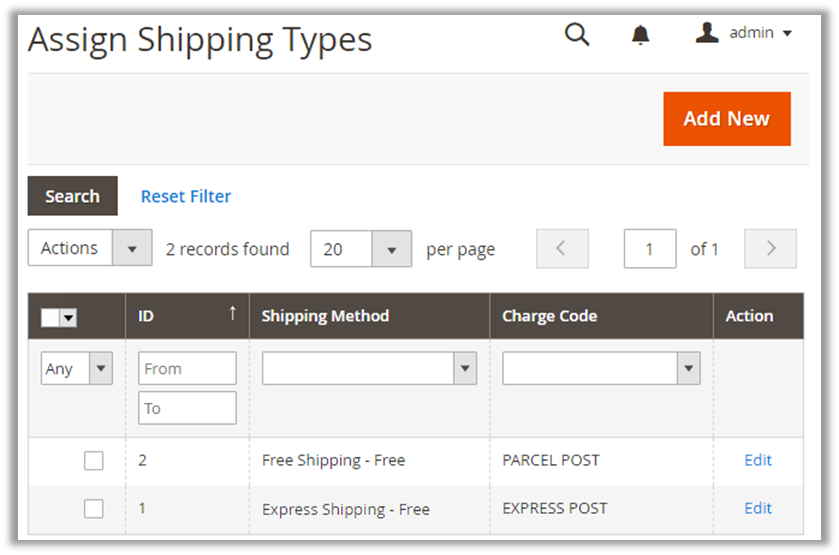Open the Shipping Method filter dropdown
The width and height of the screenshot is (839, 555).
click(x=369, y=369)
